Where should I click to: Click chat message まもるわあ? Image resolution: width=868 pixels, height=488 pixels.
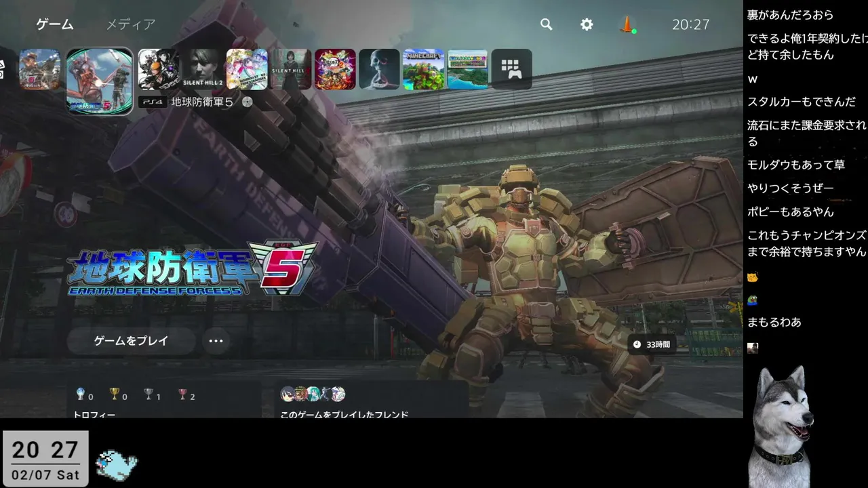pos(774,323)
